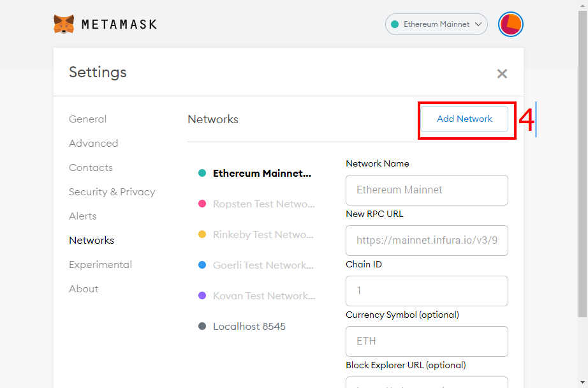The width and height of the screenshot is (588, 388).
Task: Open the Alerts settings tab
Action: tap(83, 216)
